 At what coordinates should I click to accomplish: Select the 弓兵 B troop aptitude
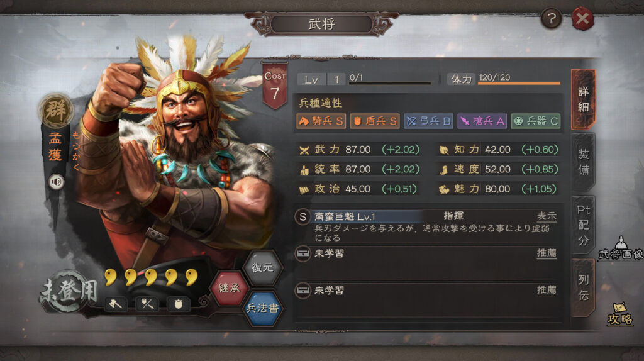[428, 121]
